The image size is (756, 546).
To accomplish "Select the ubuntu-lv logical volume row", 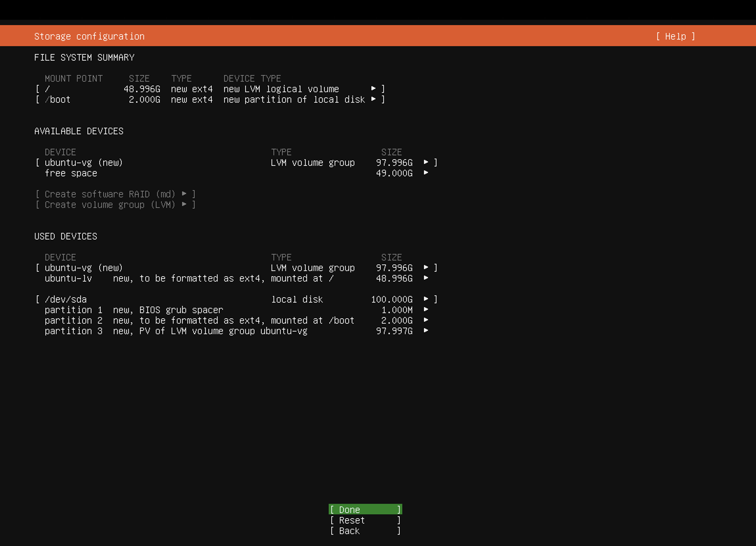I will [68, 278].
